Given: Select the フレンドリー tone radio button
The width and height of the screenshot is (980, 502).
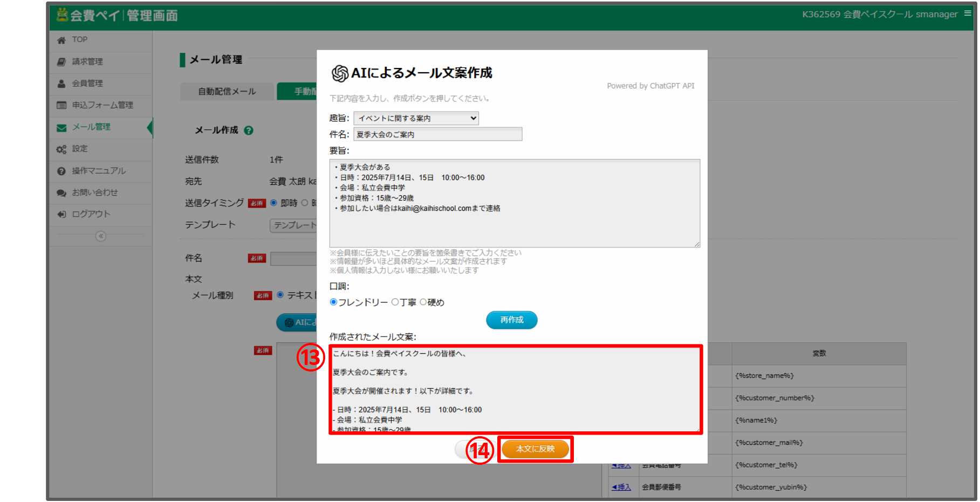Looking at the screenshot, I should click(334, 302).
